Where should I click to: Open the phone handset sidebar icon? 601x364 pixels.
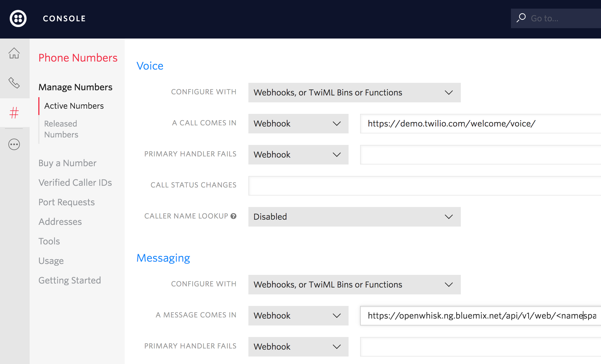click(14, 83)
